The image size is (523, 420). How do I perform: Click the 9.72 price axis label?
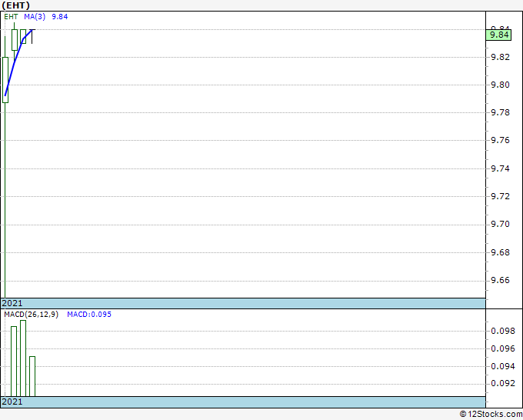point(501,196)
